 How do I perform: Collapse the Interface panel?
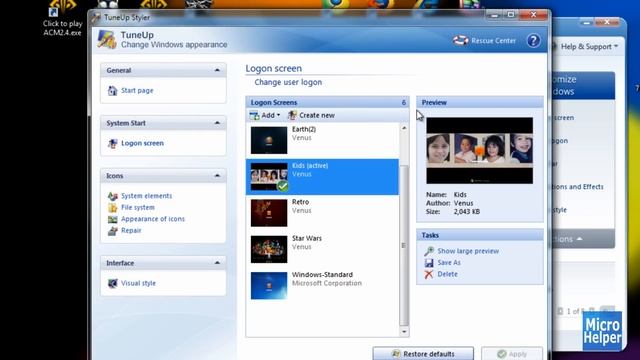[x=217, y=263]
